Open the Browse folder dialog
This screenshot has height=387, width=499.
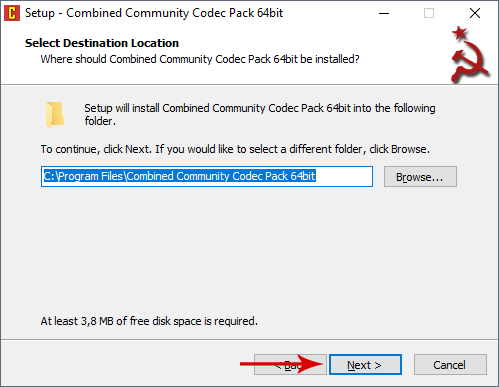[420, 177]
